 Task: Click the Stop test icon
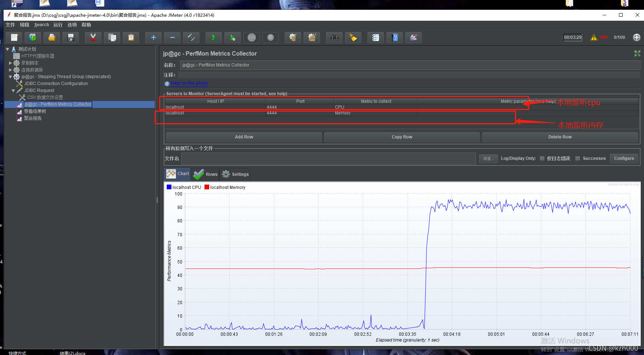coord(252,37)
